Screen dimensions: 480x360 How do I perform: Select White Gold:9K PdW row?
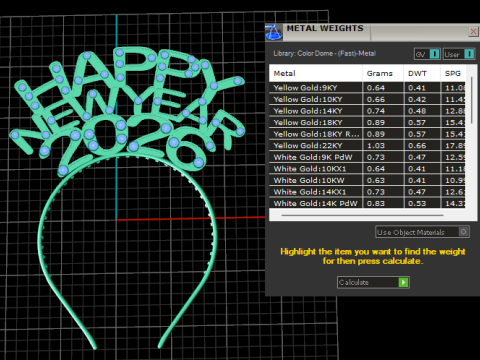click(x=367, y=157)
